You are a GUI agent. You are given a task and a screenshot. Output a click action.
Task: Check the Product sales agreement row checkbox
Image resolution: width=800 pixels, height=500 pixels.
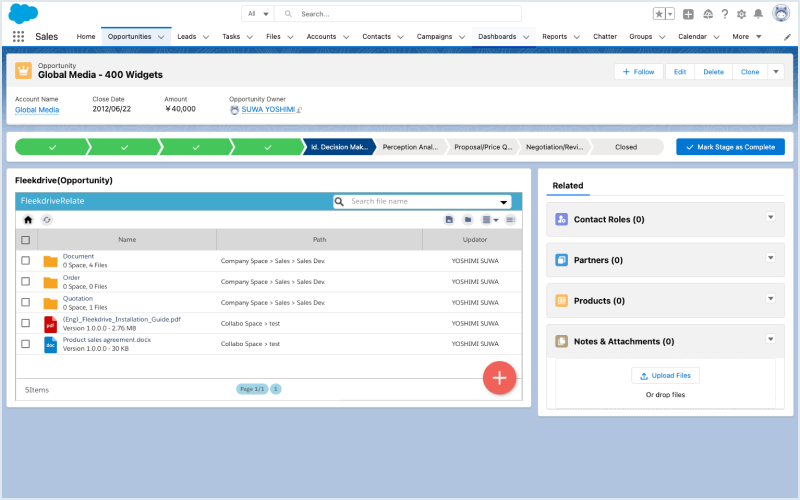(x=26, y=344)
